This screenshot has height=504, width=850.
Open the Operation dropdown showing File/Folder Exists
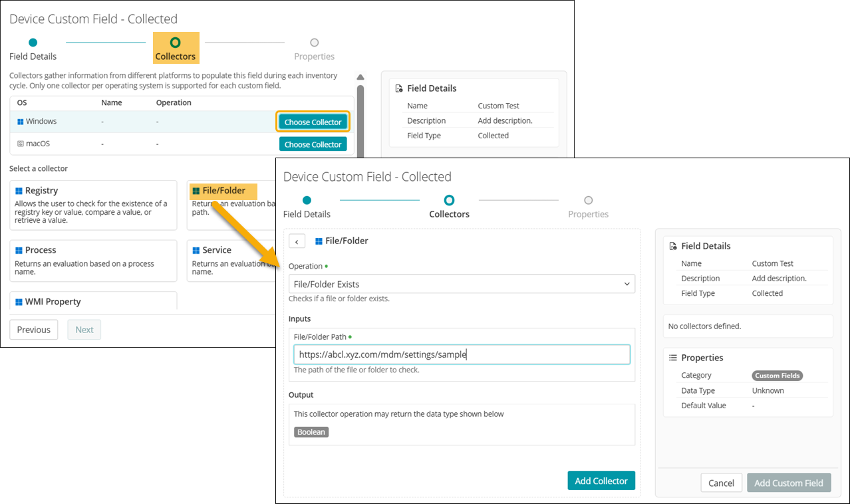[x=461, y=284]
